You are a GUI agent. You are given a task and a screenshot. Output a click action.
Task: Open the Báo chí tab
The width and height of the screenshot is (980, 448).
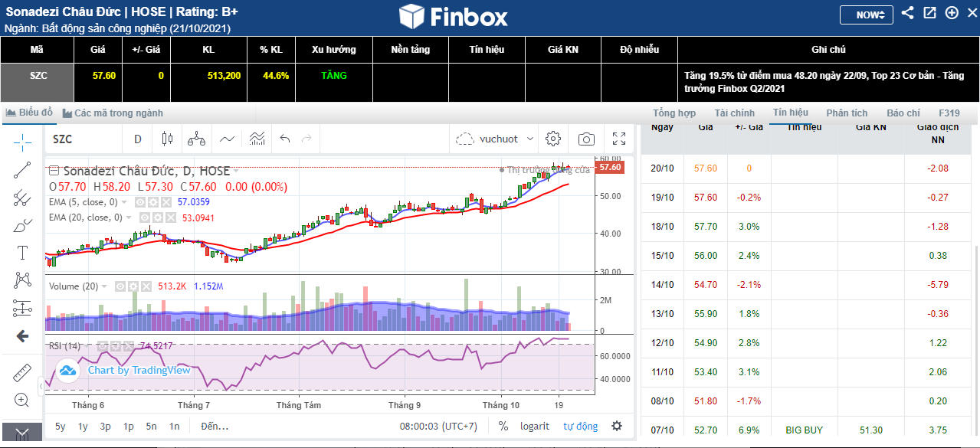pyautogui.click(x=903, y=113)
